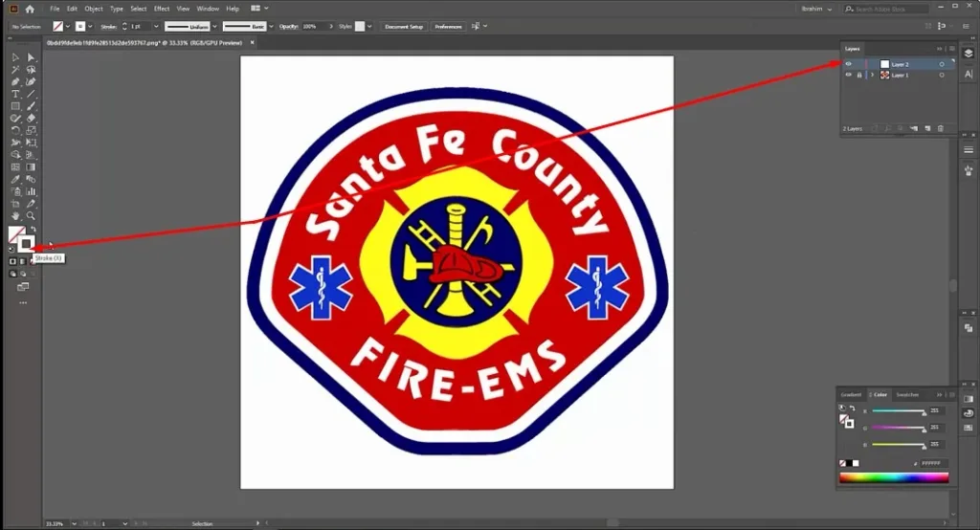
Task: Activate the Fill box in toolbar
Action: point(15,233)
